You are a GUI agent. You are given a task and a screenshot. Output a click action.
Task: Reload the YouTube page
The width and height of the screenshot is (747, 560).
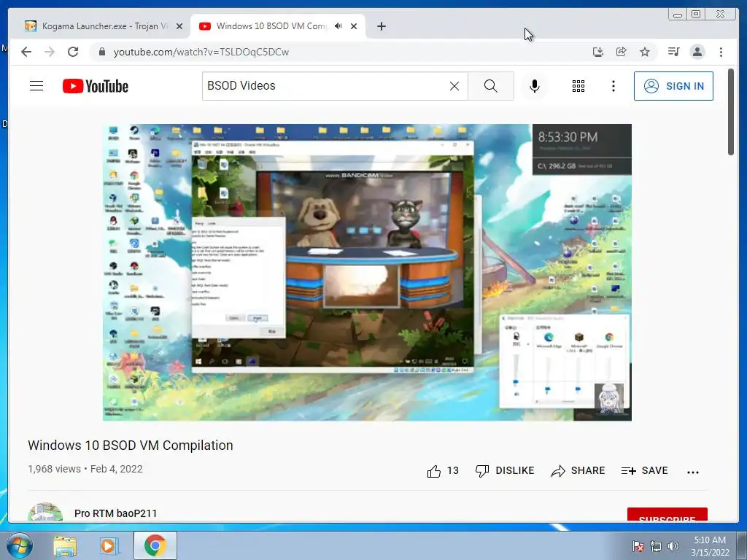pos(73,52)
